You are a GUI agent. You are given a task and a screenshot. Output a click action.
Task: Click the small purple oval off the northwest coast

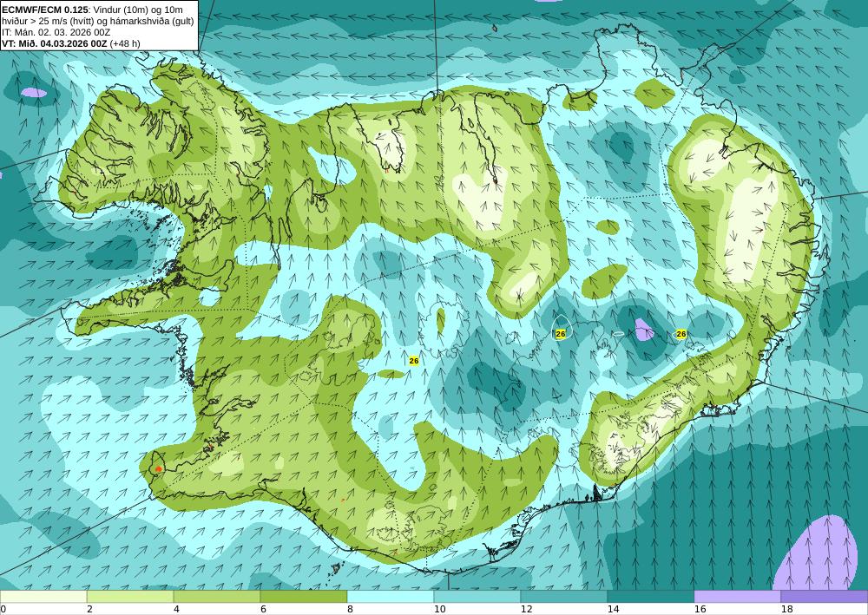[34, 92]
